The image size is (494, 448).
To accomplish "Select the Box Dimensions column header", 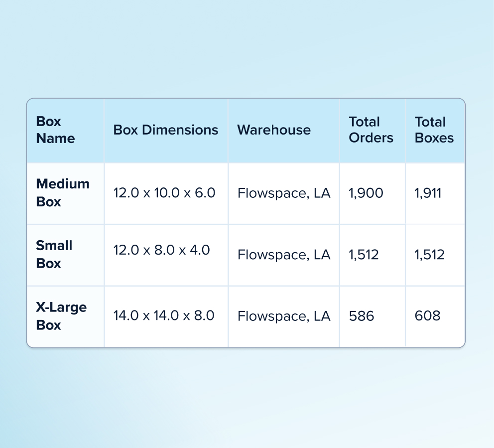I will point(166,130).
